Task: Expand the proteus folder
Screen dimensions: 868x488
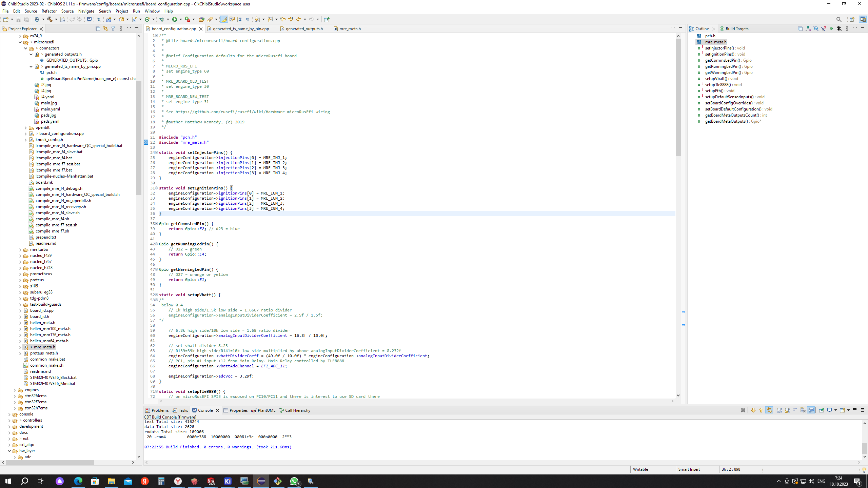Action: pos(20,280)
